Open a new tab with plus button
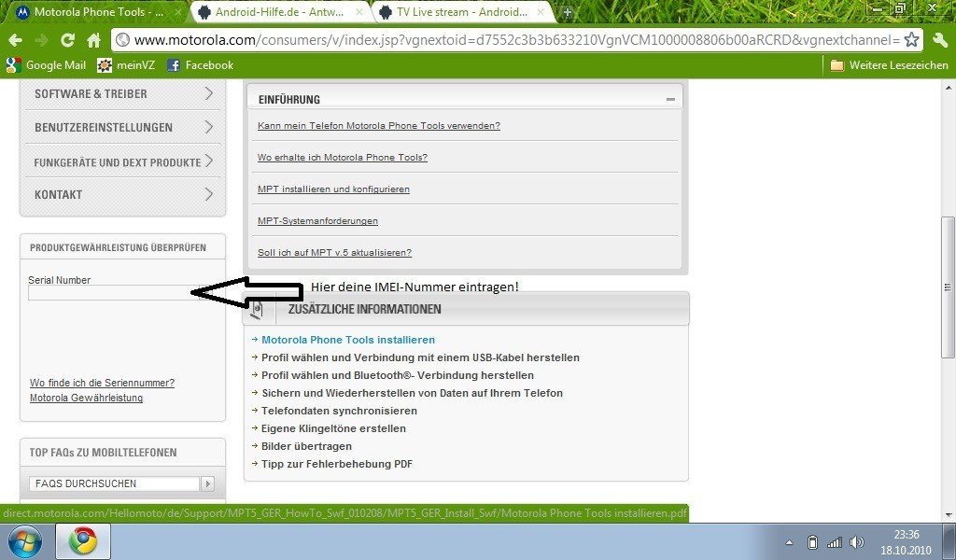 pos(567,12)
